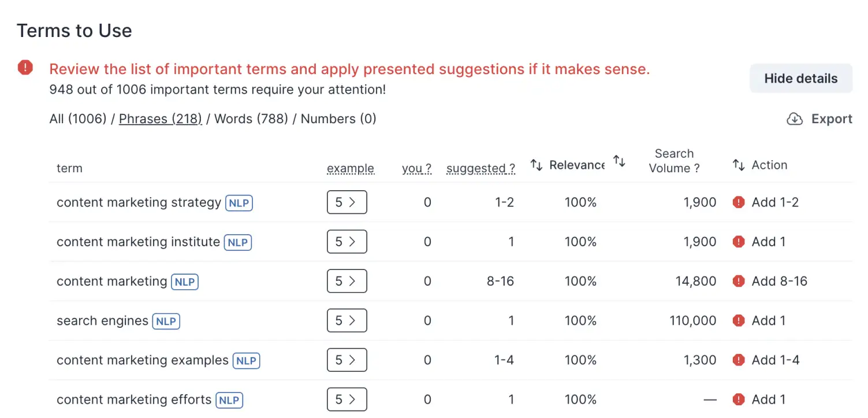Open examples for content marketing examples term
The height and width of the screenshot is (418, 868).
347,360
